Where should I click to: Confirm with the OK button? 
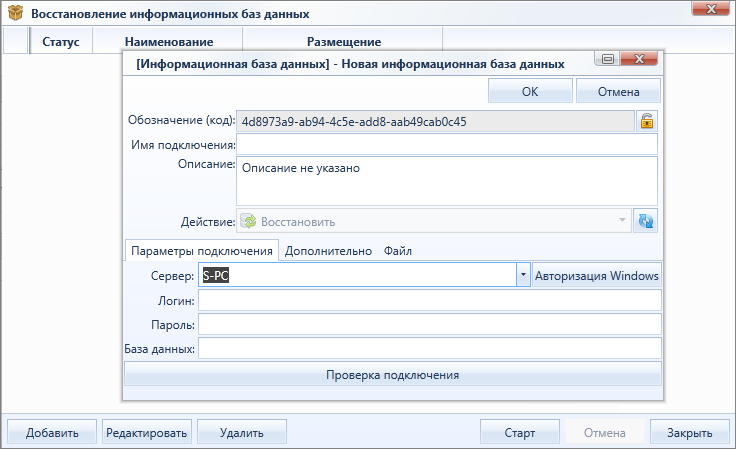click(x=530, y=91)
